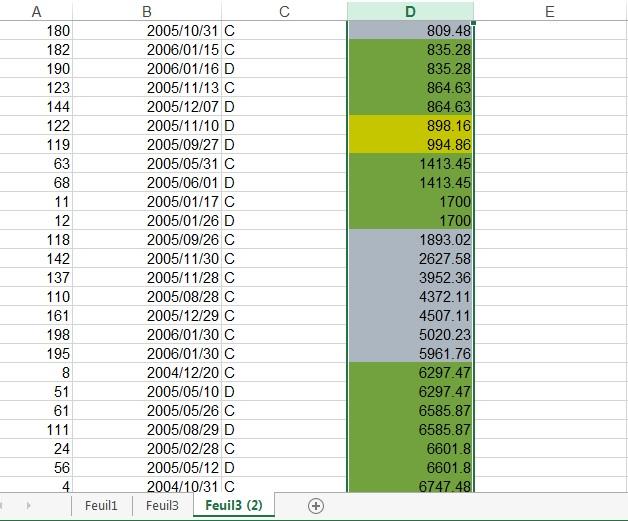Viewport: 628px width, 521px height.
Task: Click date cell 2005/08/28
Action: tap(147, 297)
